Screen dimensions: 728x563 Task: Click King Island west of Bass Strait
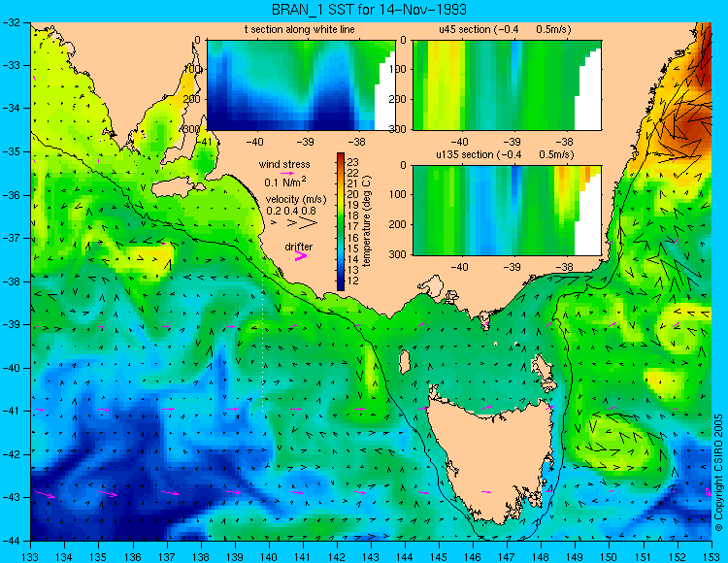tap(405, 362)
